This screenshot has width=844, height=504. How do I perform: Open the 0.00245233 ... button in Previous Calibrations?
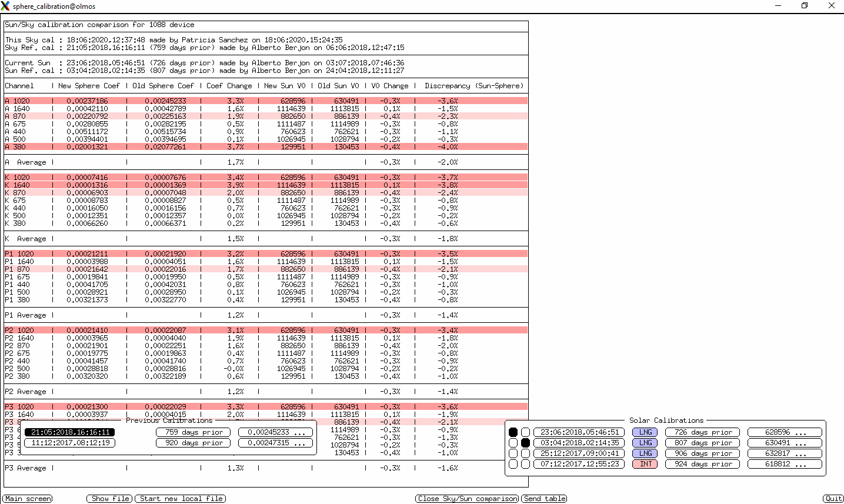coord(276,432)
